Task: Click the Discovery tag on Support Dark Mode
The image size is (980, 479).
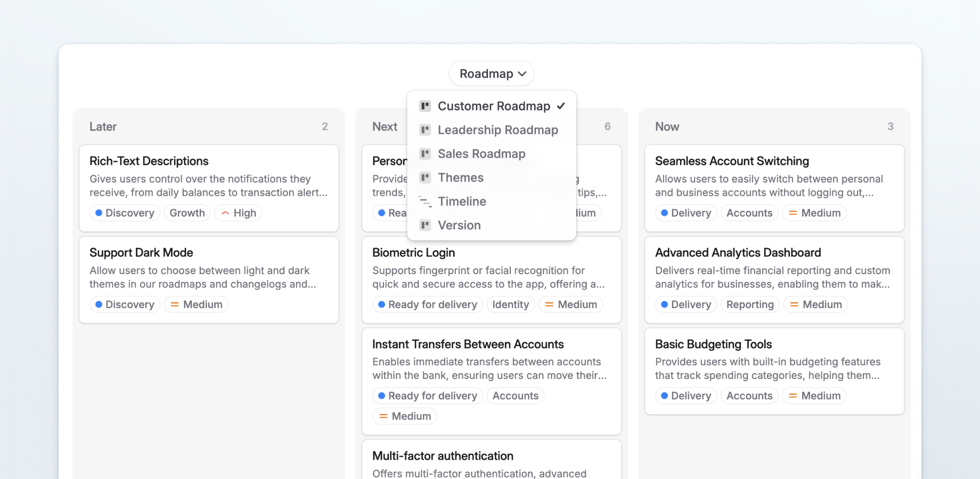Action: (125, 304)
